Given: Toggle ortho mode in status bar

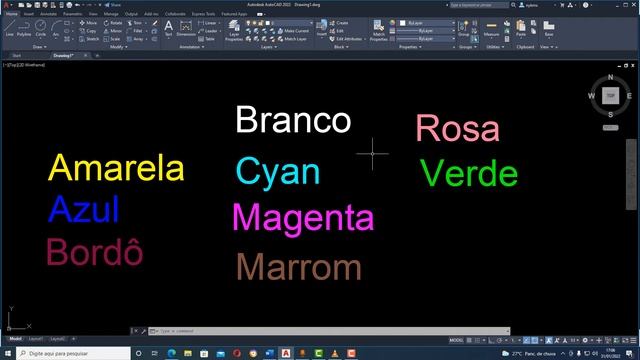Looking at the screenshot, I should click(x=491, y=340).
